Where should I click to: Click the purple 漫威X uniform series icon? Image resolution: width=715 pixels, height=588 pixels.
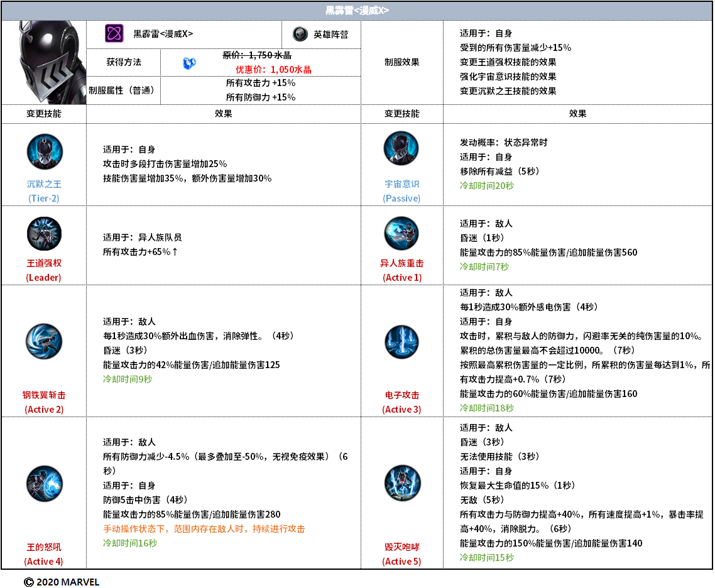coord(114,33)
